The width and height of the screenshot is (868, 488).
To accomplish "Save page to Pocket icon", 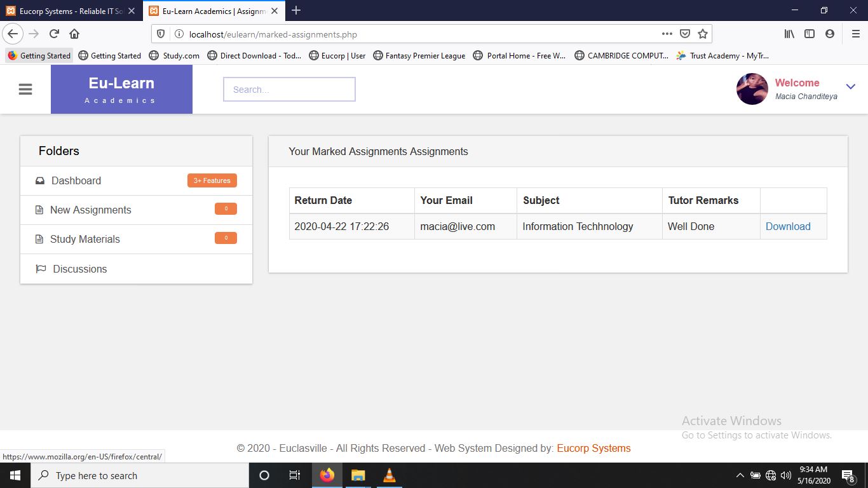I will (685, 34).
